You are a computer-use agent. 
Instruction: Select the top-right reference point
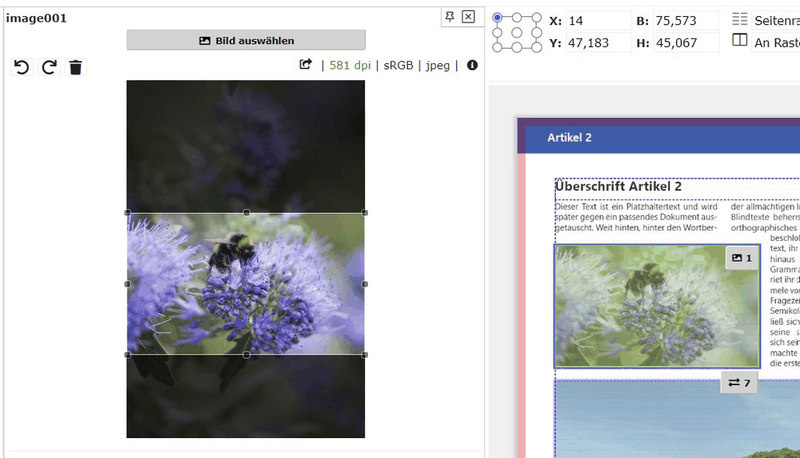pyautogui.click(x=536, y=18)
